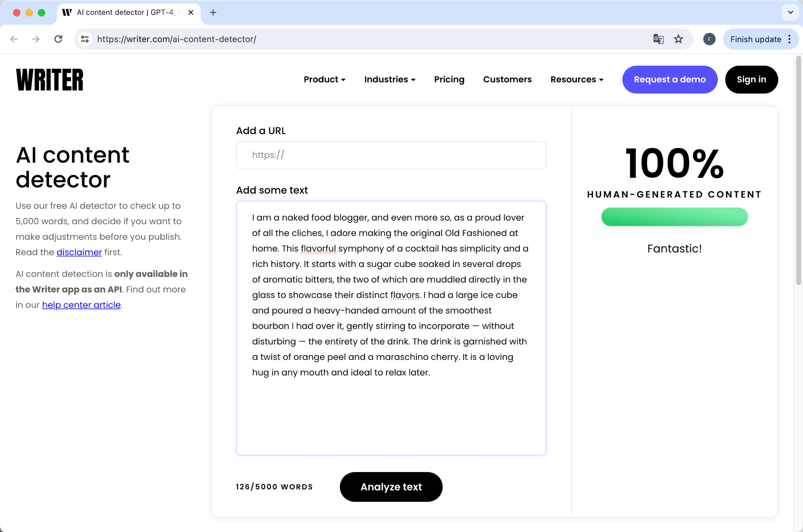Click the green human-generated progress bar
The height and width of the screenshot is (532, 803).
point(674,217)
